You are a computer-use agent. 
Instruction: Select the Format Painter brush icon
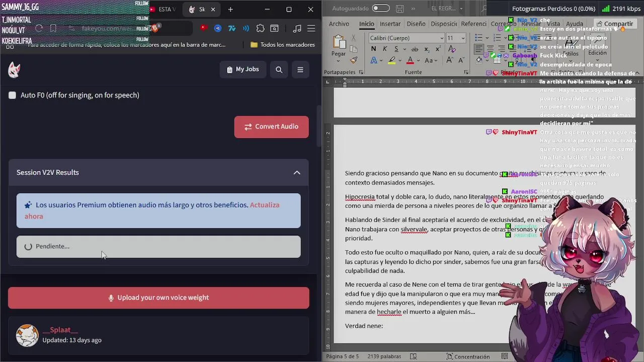pos(354,60)
